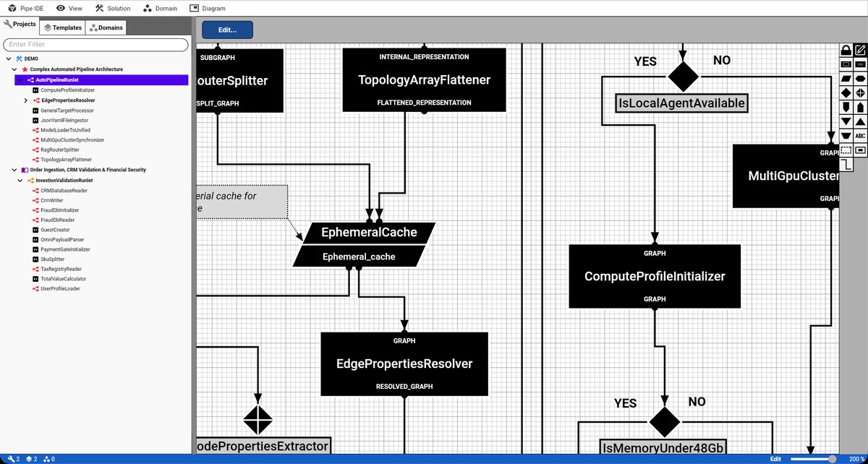Click the red icon beside MultiGpuClusterSynchronizer

coord(35,139)
